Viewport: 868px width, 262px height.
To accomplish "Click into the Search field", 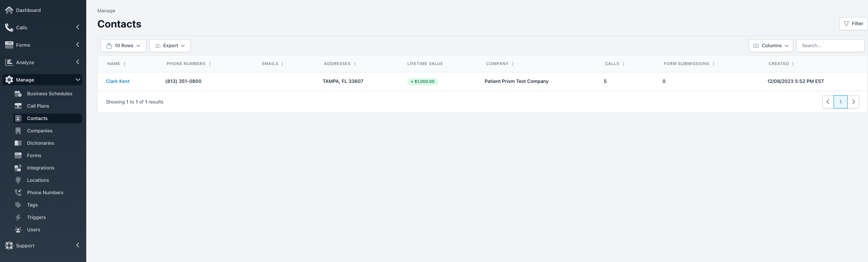I will 830,46.
